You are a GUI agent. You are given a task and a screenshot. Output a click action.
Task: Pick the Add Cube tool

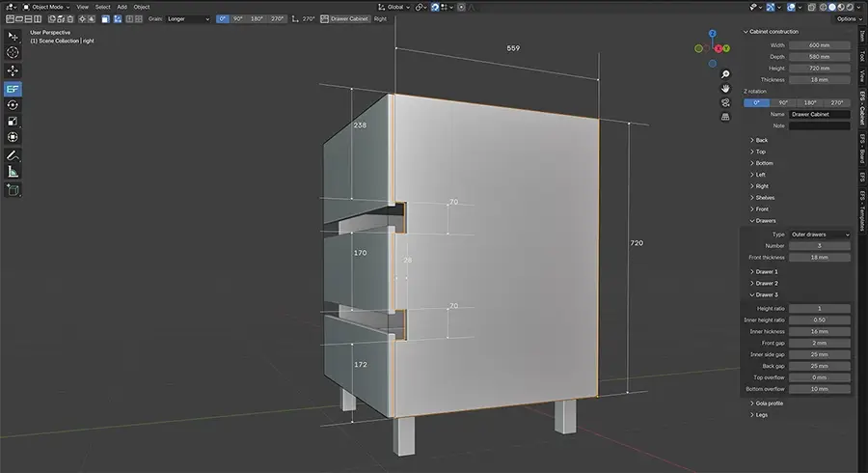coord(14,190)
